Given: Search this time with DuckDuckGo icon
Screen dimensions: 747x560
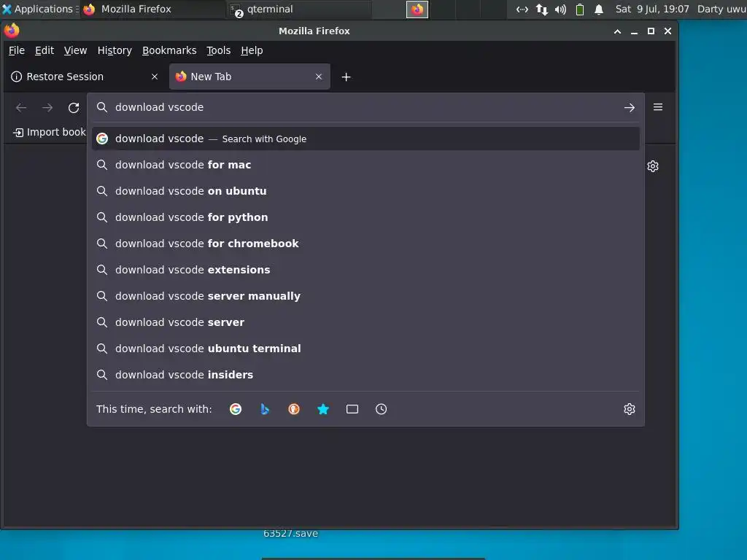Looking at the screenshot, I should [294, 409].
